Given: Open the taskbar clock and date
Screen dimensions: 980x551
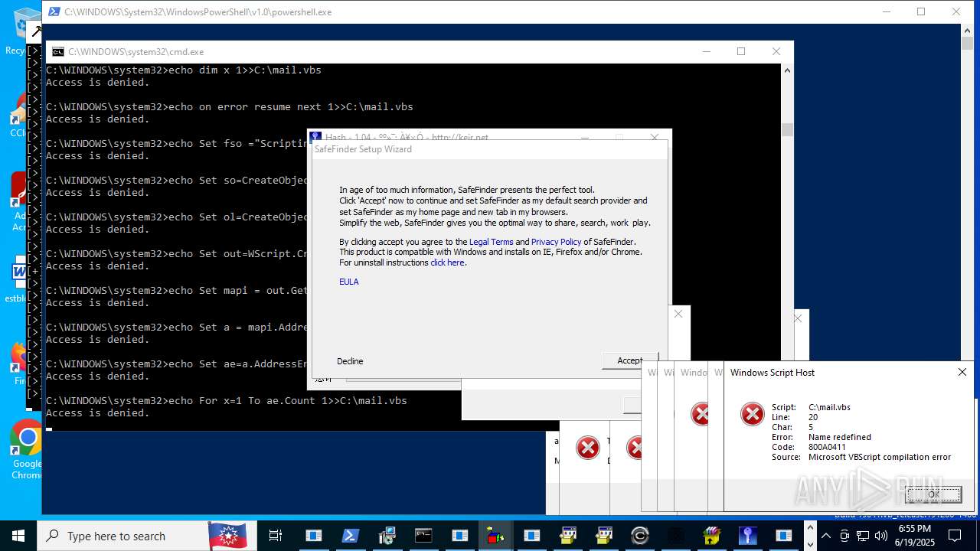Looking at the screenshot, I should 916,536.
